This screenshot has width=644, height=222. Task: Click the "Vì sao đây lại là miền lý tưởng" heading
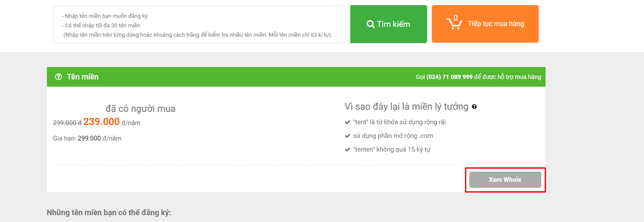tap(407, 107)
